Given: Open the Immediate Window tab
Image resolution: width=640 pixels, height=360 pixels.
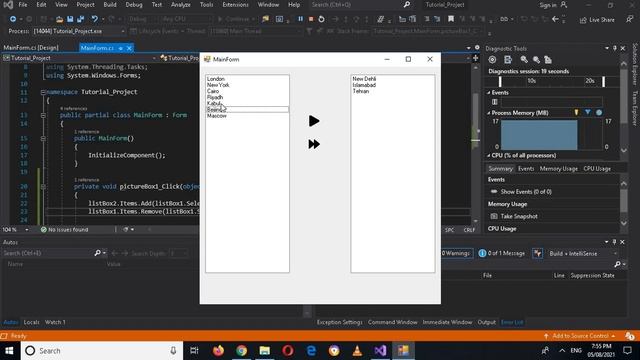Looking at the screenshot, I should 447,322.
